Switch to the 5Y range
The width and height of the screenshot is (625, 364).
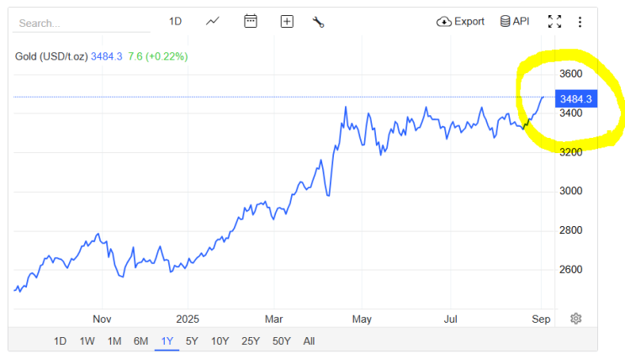(x=192, y=341)
